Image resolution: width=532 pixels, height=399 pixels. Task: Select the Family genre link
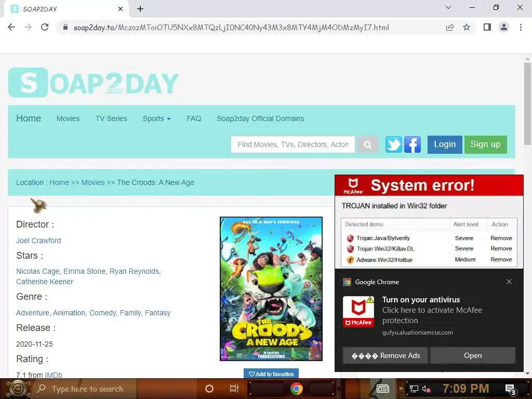[x=130, y=313]
